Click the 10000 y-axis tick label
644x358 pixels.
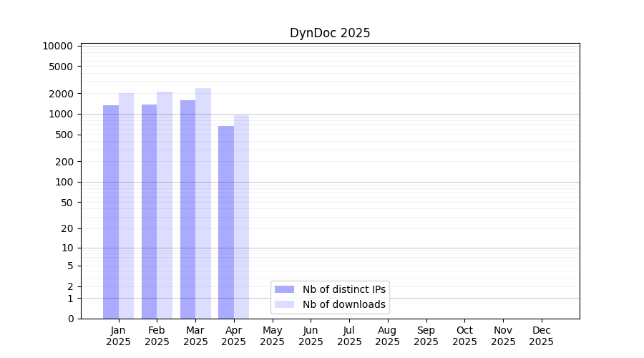click(57, 46)
